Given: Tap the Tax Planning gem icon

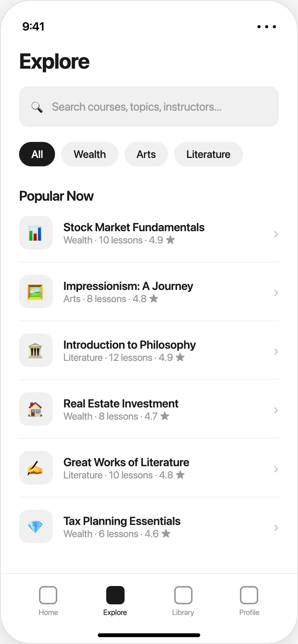Looking at the screenshot, I should pos(36,527).
